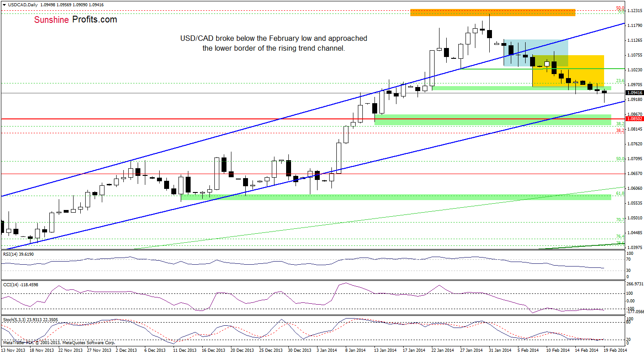The height and width of the screenshot is (354, 644).
Task: Click the 1.03975 price axis value
Action: [x=635, y=248]
